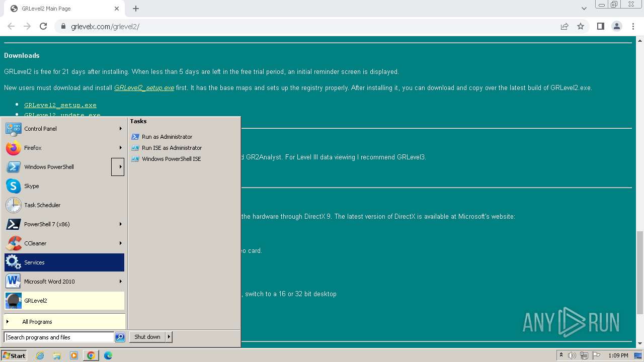Open a new Chrome tab
644x362 pixels.
136,9
